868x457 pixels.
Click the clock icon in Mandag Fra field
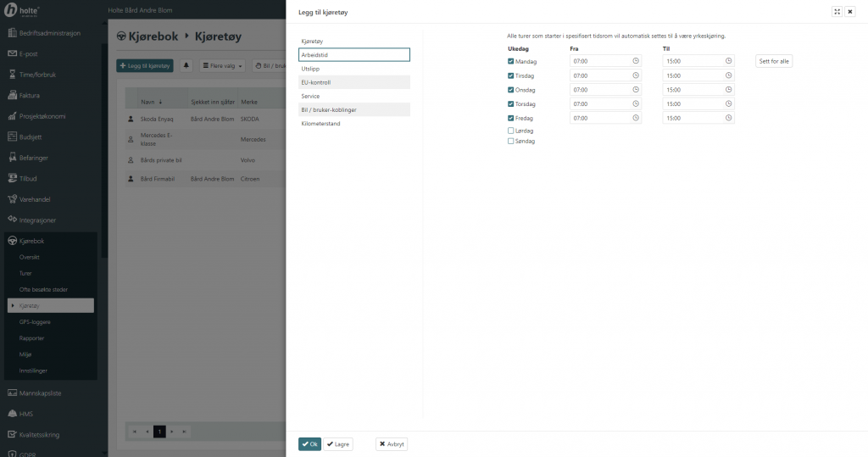click(636, 61)
